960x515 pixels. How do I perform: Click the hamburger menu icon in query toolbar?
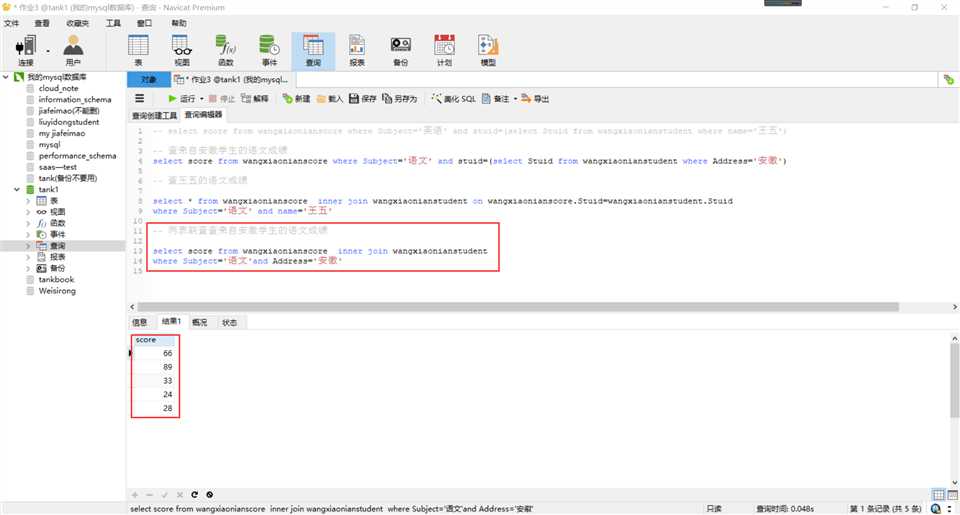[140, 98]
